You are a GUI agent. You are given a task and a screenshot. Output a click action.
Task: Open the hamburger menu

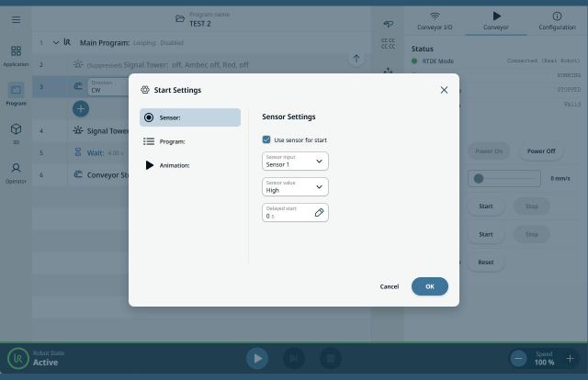pos(16,18)
